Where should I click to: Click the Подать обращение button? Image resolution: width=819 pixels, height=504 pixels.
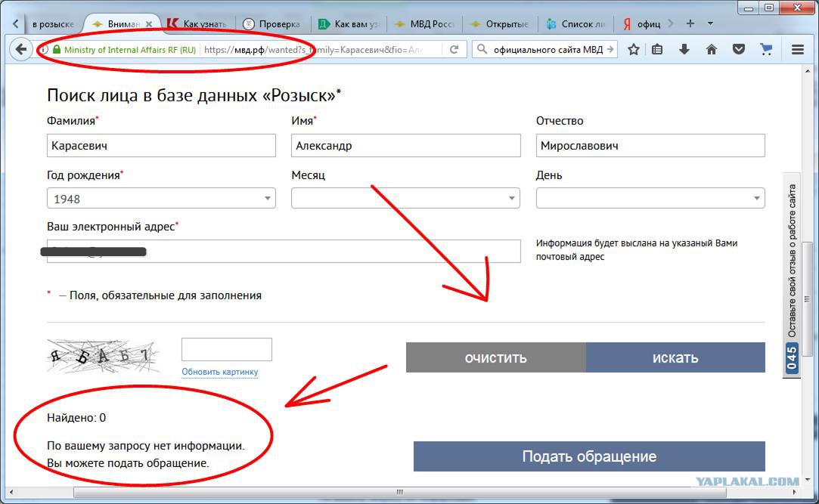tap(589, 456)
